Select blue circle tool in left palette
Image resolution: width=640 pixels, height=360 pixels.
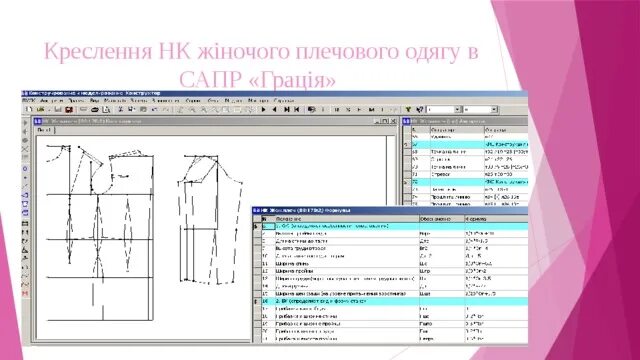coord(25,169)
